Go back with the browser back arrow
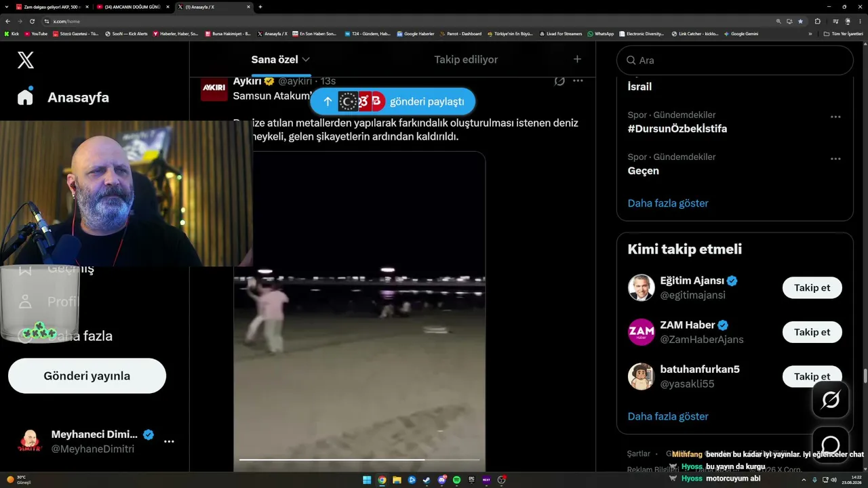 pyautogui.click(x=7, y=21)
